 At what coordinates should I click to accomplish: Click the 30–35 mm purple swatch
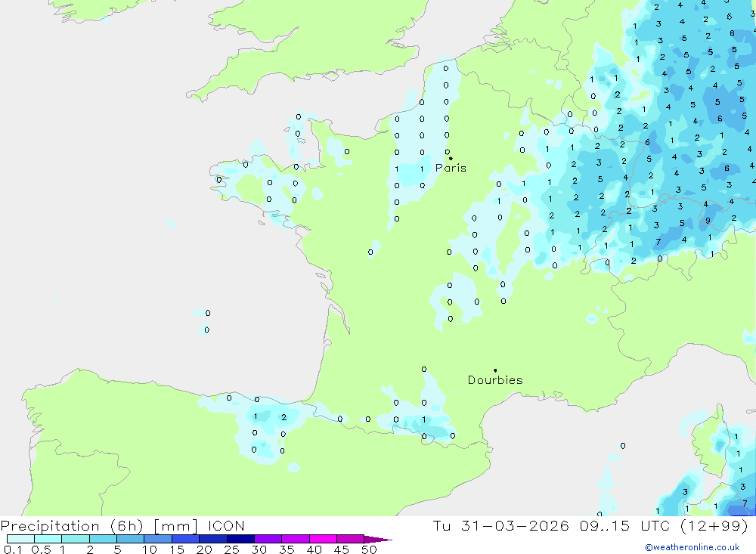pyautogui.click(x=268, y=539)
